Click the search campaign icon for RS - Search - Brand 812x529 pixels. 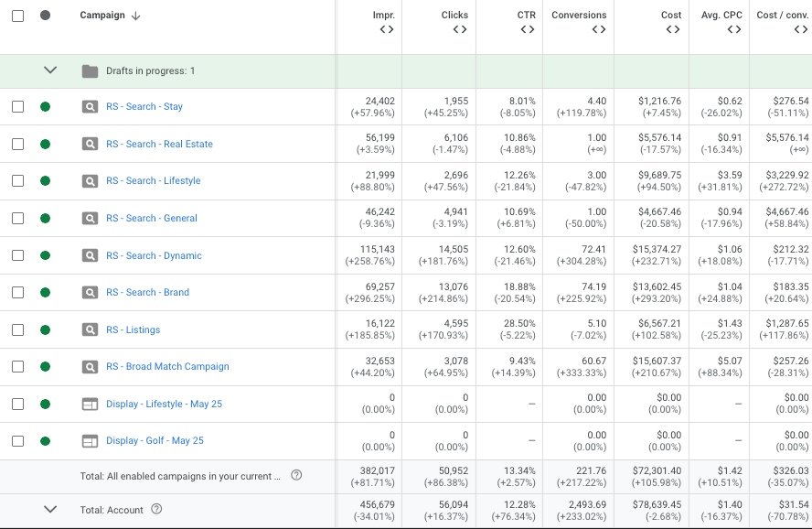click(91, 292)
